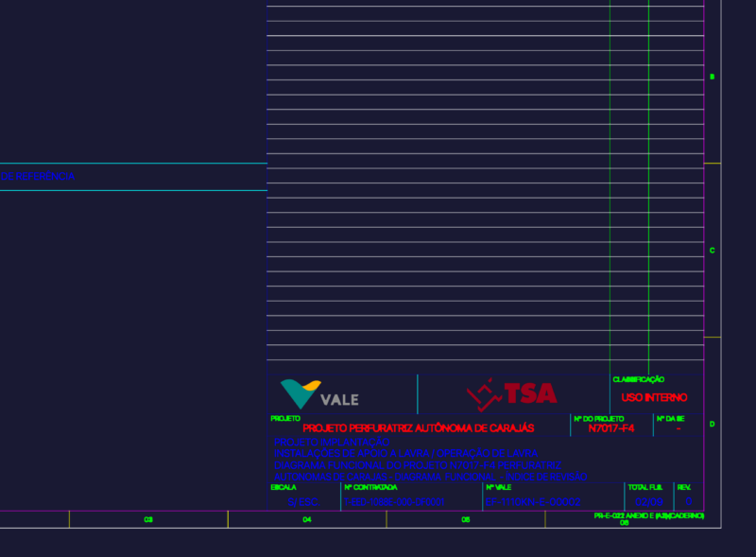This screenshot has height=557, width=756.
Task: Click the project number 'N7017-F4' in red
Action: (611, 428)
